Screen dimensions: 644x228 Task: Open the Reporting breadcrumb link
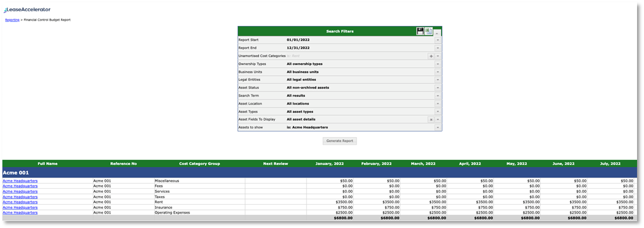point(12,20)
